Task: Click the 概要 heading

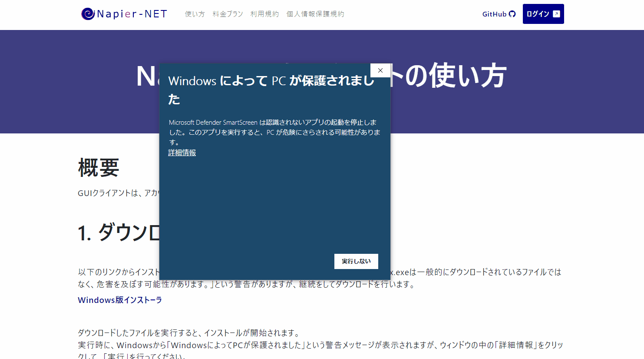Action: [99, 168]
